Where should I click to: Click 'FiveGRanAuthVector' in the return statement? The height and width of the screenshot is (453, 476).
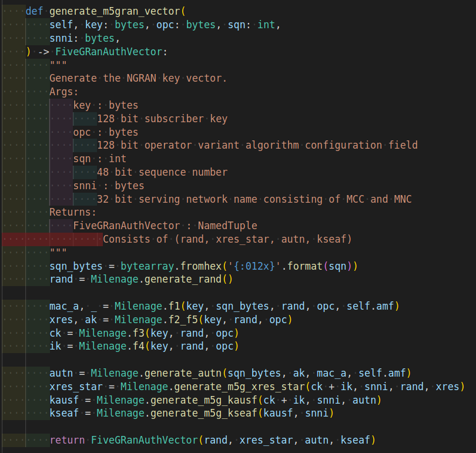click(x=145, y=440)
